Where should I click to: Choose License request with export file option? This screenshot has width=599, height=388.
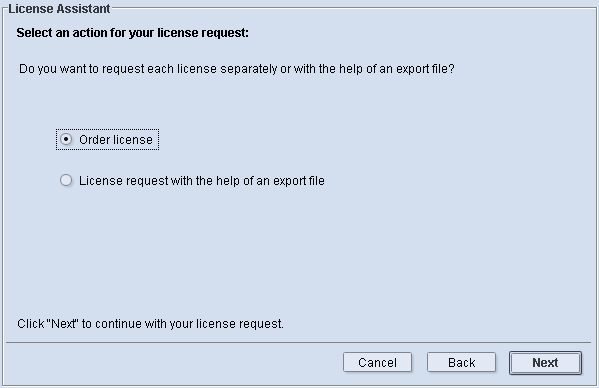point(192,180)
